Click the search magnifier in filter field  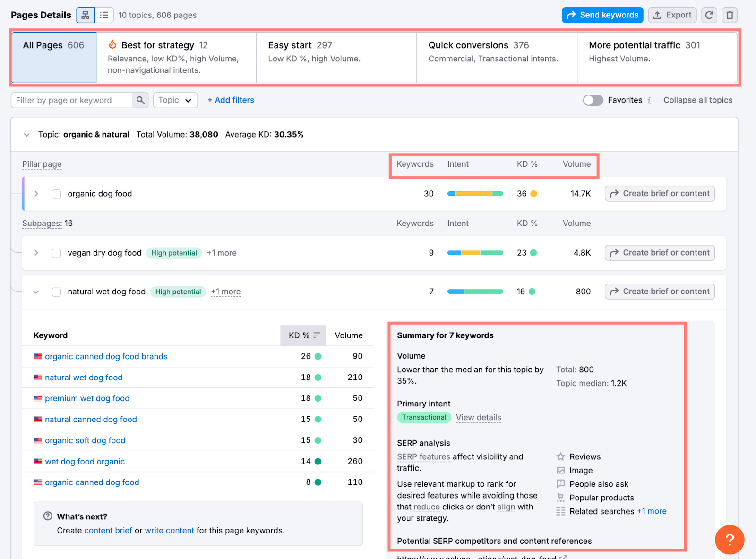point(140,100)
